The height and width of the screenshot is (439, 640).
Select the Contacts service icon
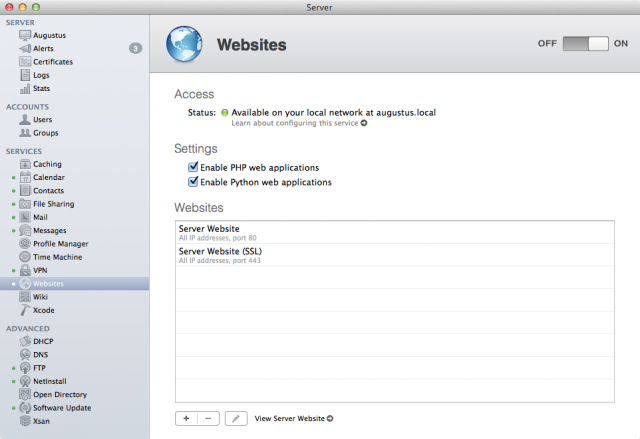[25, 191]
